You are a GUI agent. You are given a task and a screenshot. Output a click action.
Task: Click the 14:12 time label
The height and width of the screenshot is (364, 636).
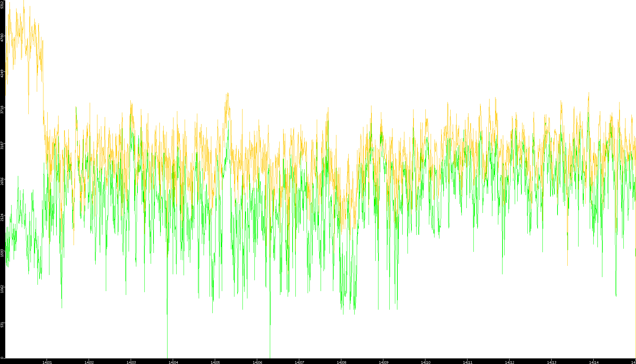tap(510, 362)
